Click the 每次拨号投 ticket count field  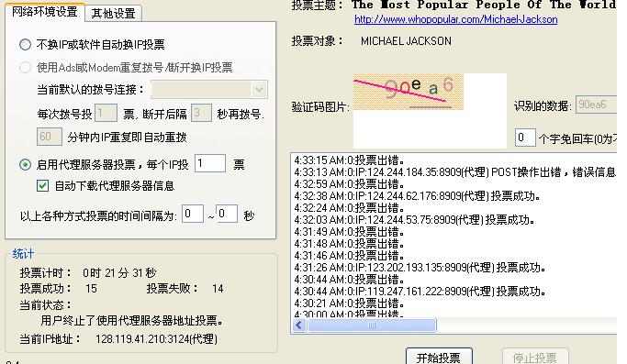(106, 113)
